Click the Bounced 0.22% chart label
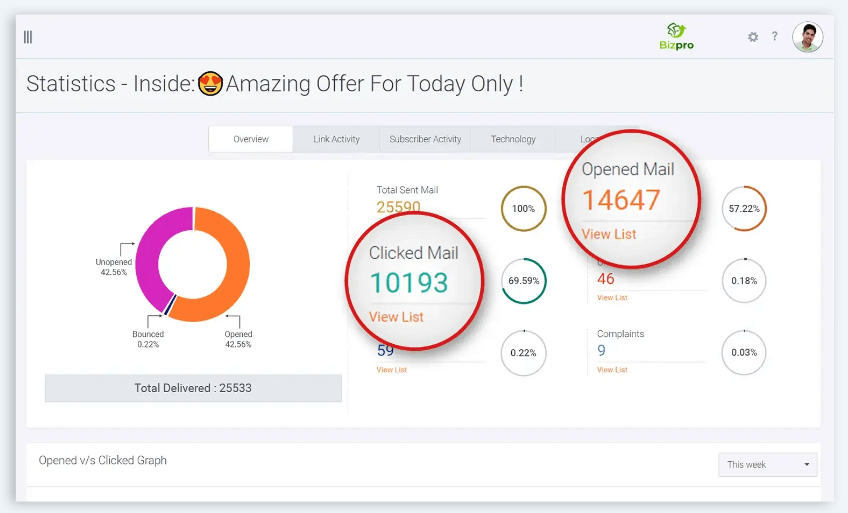 148,339
